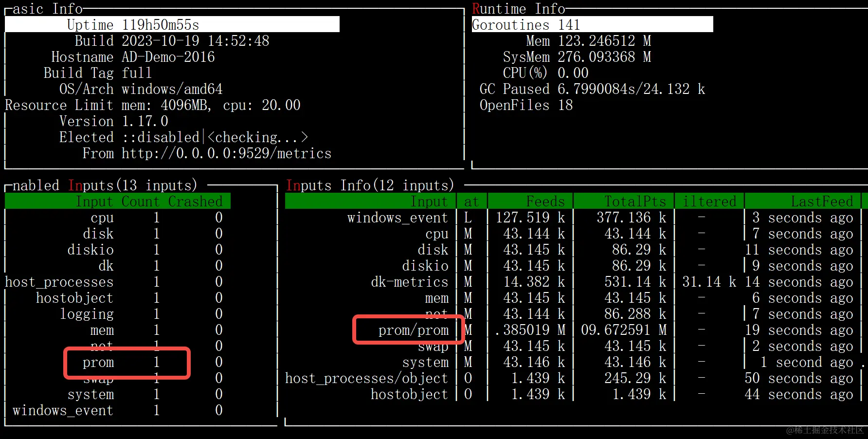The image size is (868, 439).
Task: Select the prom/prom input name
Action: click(414, 329)
